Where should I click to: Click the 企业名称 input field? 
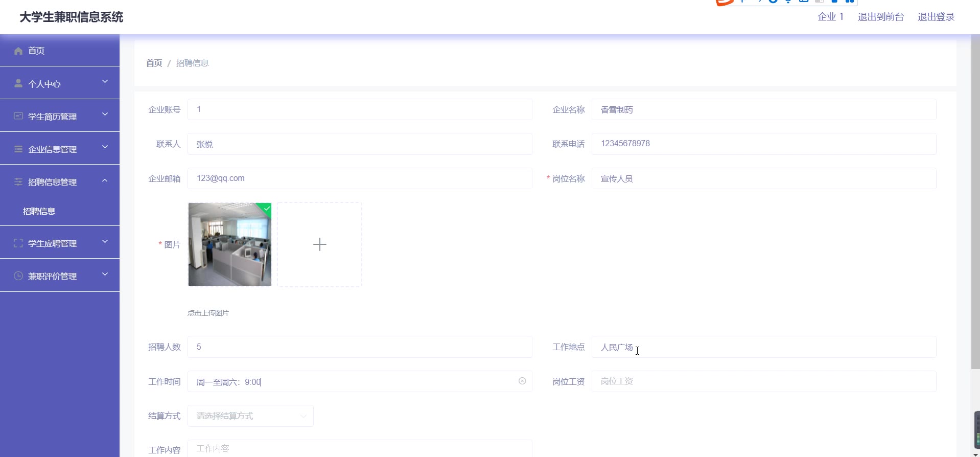[764, 109]
